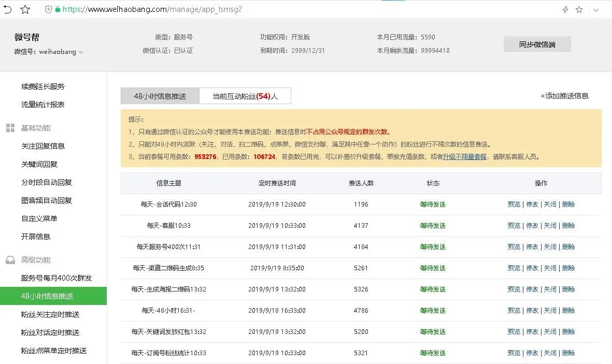
Task: Click the topic 每天-会话代码12:30
Action: point(168,204)
